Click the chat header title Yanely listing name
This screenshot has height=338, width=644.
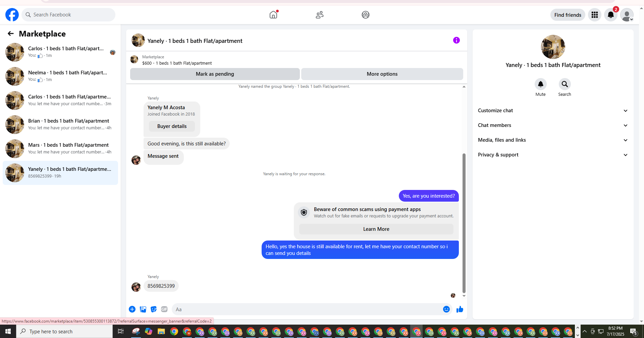tap(195, 41)
